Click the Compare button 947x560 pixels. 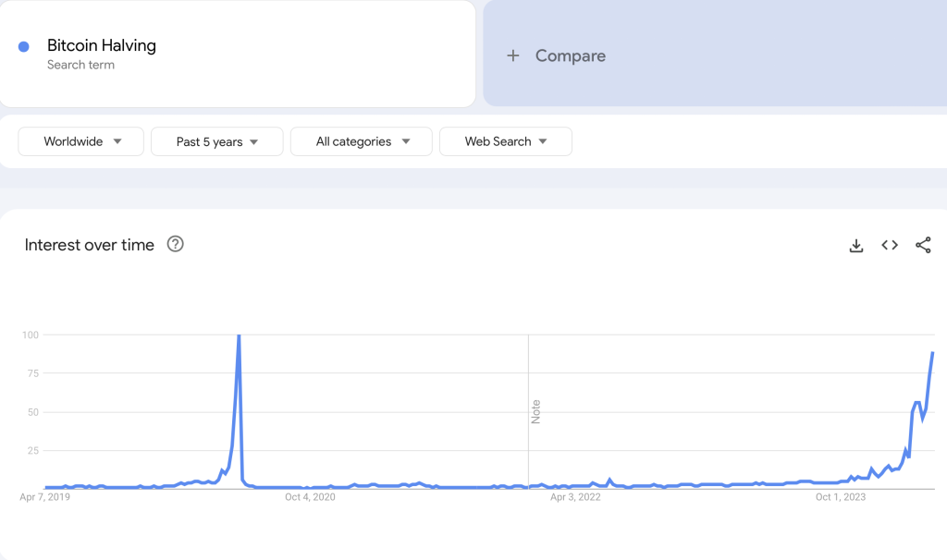click(570, 55)
